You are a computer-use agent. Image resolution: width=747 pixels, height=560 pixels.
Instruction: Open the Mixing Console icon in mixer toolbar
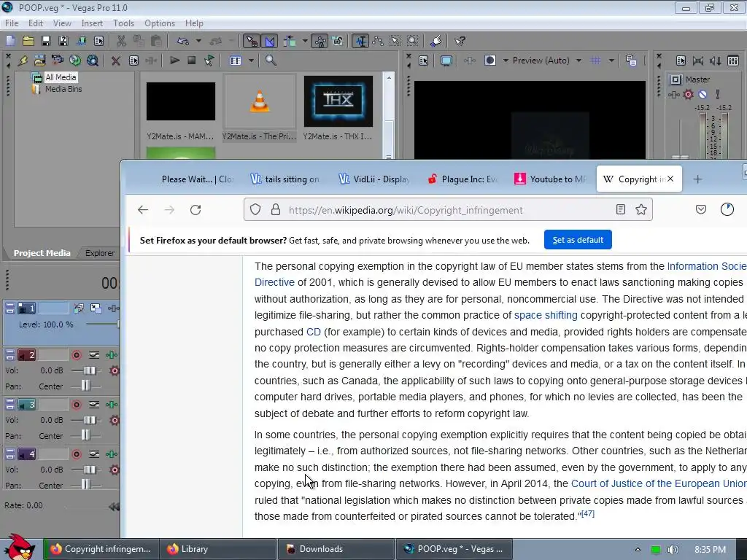click(733, 61)
